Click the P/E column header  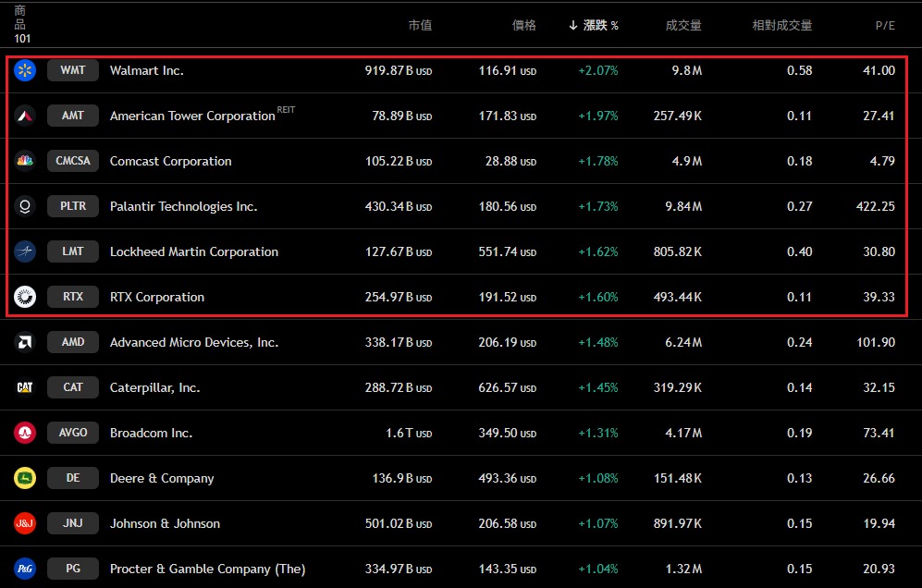coord(885,26)
